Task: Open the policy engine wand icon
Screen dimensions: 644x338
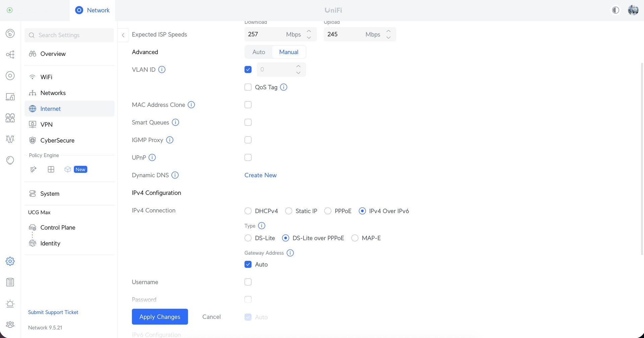Action: [33, 169]
